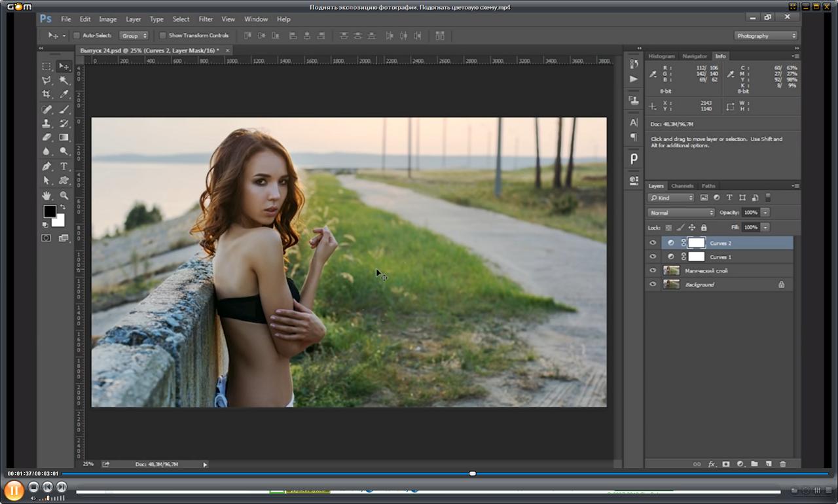Open the Opacity slider dropdown arrow
Screen dimensions: 838x504
pos(765,213)
